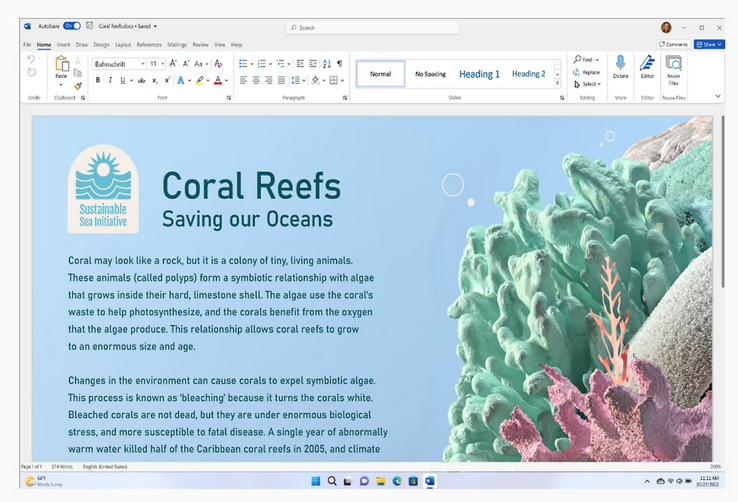The width and height of the screenshot is (738, 502).
Task: Expand the font size dropdown
Action: click(x=163, y=63)
